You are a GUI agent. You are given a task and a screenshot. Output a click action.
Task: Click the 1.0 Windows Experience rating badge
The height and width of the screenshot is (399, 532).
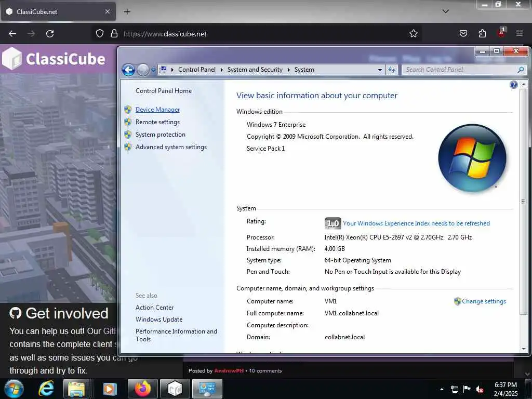click(332, 223)
